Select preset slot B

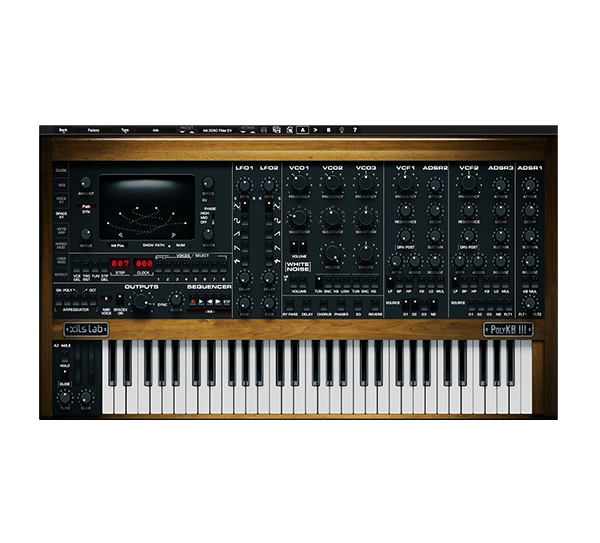point(328,130)
